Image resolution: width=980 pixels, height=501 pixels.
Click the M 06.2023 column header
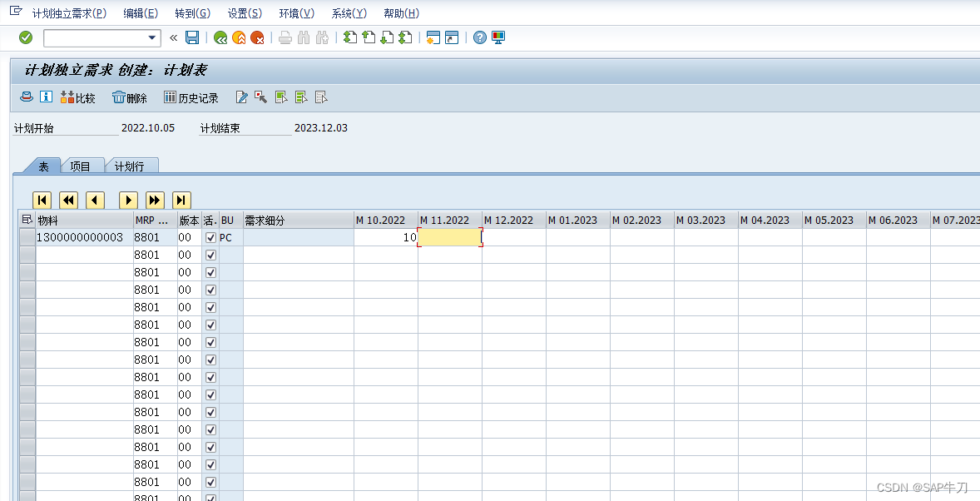(x=898, y=221)
